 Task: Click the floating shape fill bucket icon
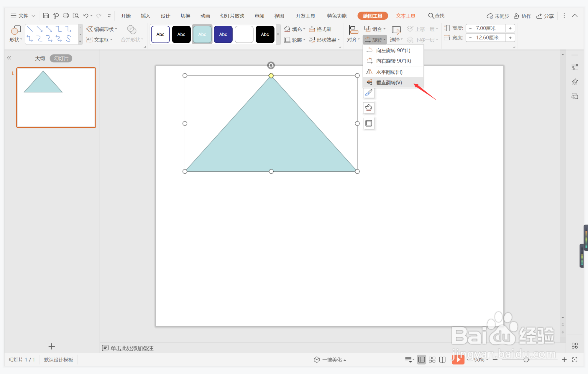point(369,108)
